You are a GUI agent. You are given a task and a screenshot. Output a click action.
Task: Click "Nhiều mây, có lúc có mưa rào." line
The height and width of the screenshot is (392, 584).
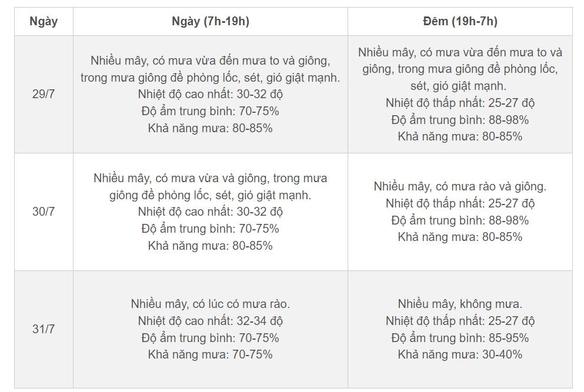point(210,304)
